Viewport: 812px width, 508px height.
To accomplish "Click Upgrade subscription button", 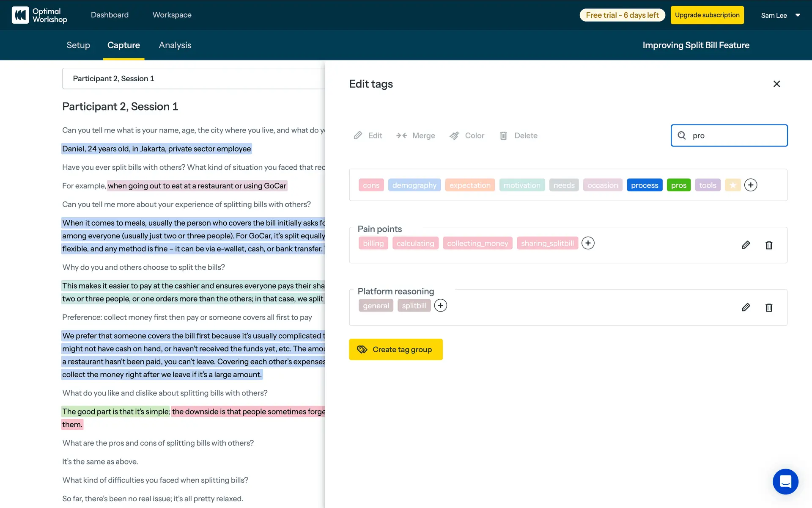I will tap(707, 15).
